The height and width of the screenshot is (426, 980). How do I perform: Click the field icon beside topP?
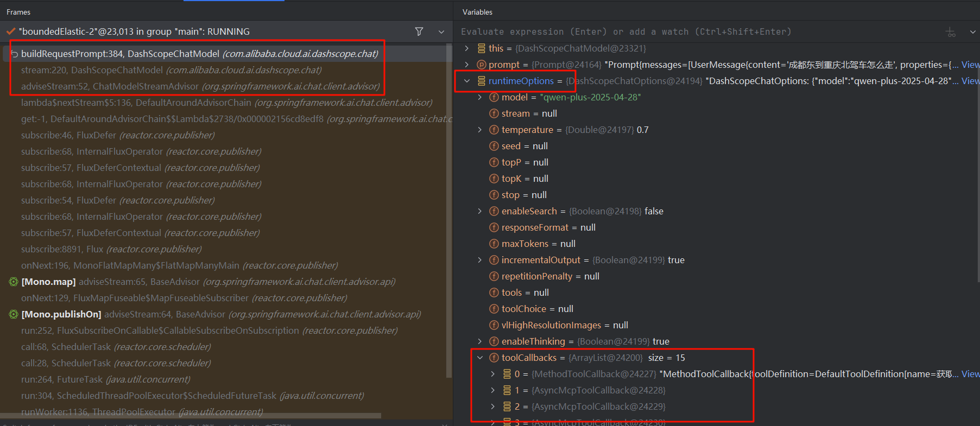click(494, 162)
